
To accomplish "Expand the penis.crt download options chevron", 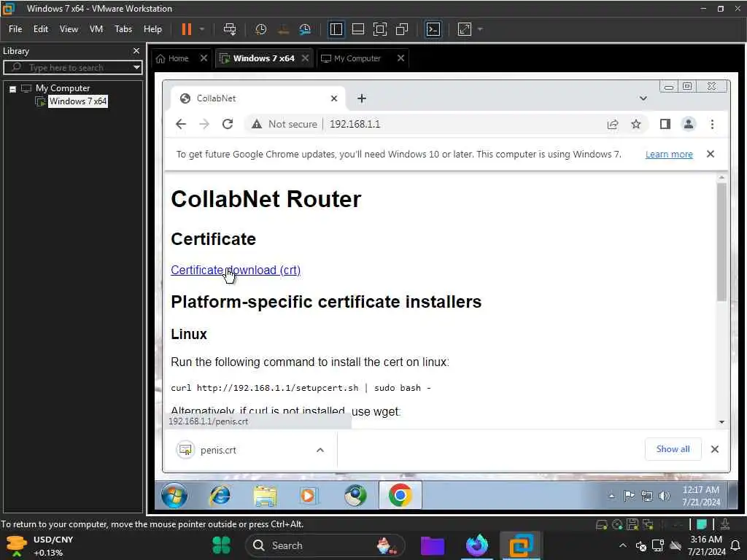I will point(320,450).
